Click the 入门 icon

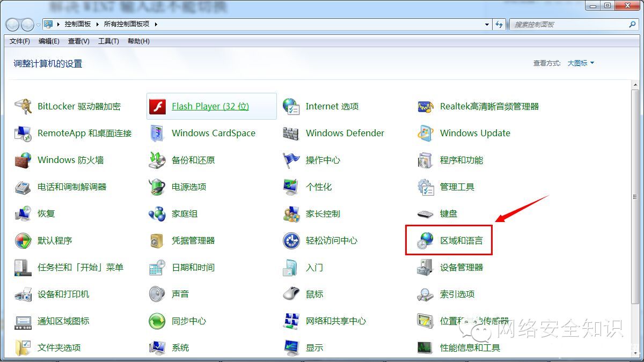291,267
